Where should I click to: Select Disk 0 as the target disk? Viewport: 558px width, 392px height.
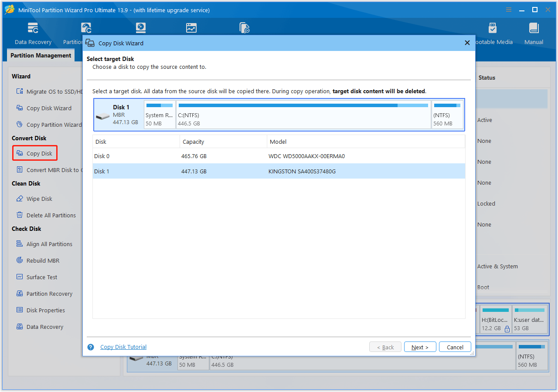279,156
